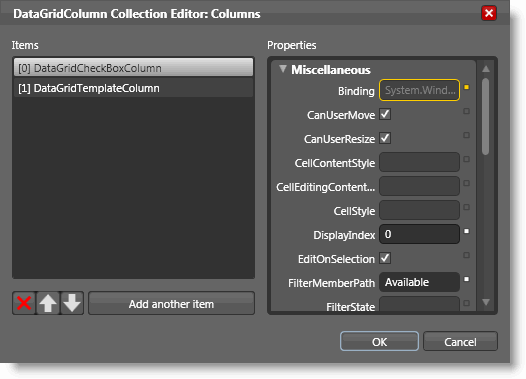Viewport: 526px width, 379px height.
Task: Edit the FilterMemberPath Available field
Action: [x=419, y=282]
